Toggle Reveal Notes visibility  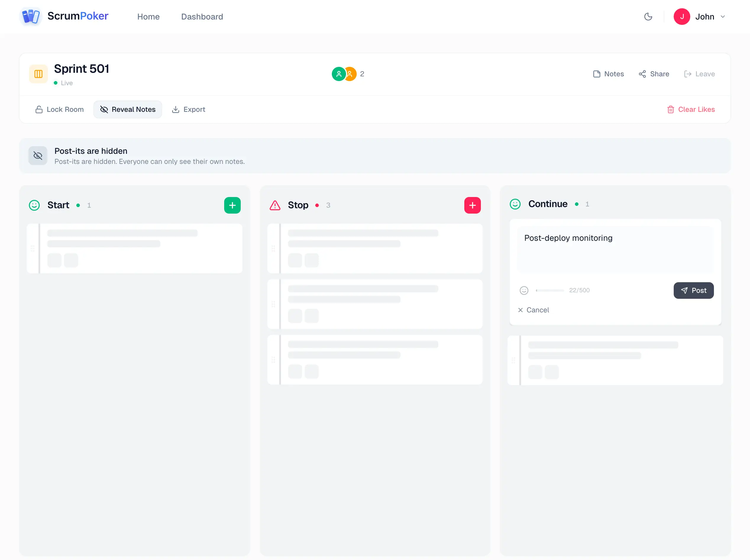pyautogui.click(x=127, y=109)
